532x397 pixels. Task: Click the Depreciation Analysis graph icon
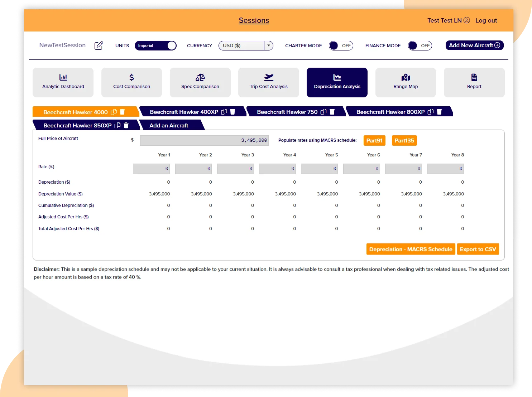pyautogui.click(x=337, y=77)
